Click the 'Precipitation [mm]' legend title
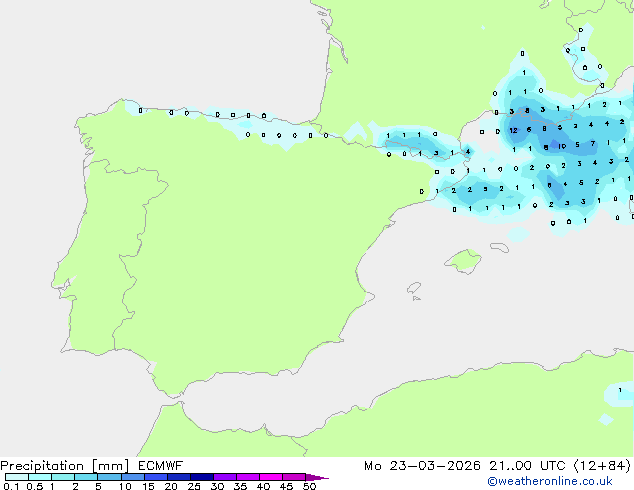Image resolution: width=634 pixels, height=490 pixels. (65, 466)
